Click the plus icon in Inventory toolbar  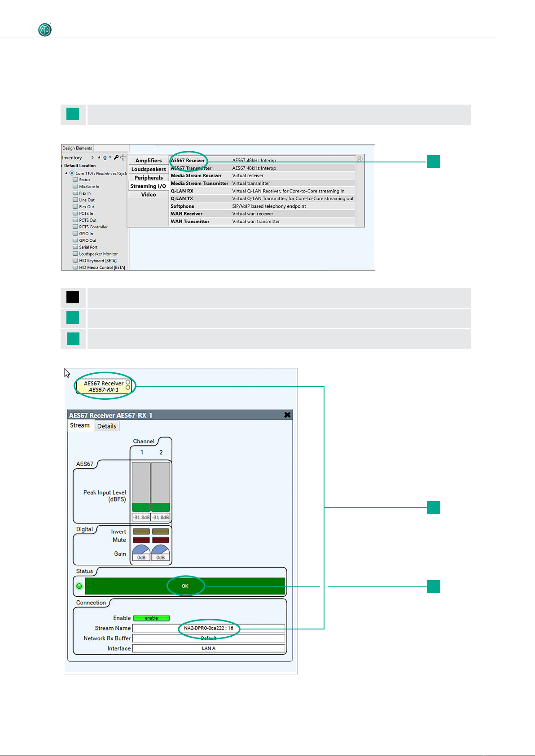click(123, 157)
